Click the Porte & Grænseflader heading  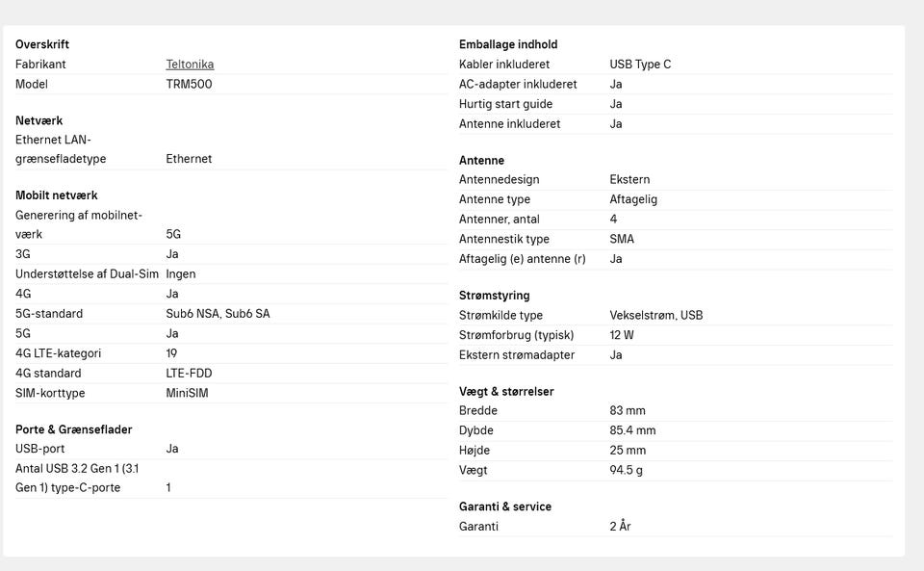[x=73, y=429]
